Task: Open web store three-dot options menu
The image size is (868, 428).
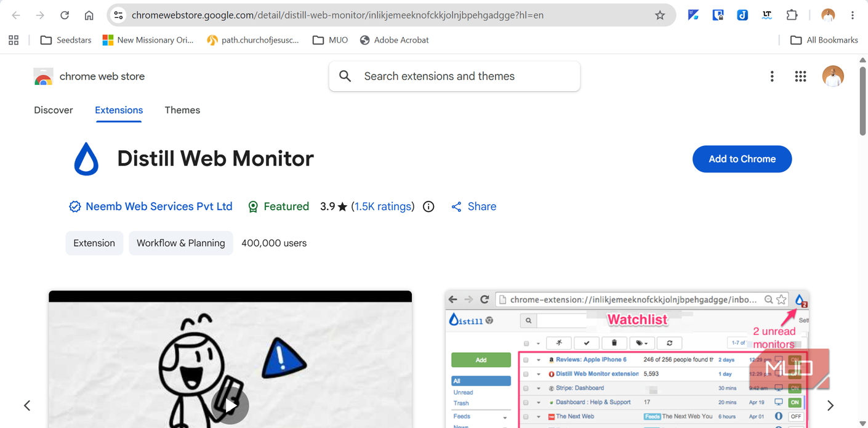Action: point(772,76)
